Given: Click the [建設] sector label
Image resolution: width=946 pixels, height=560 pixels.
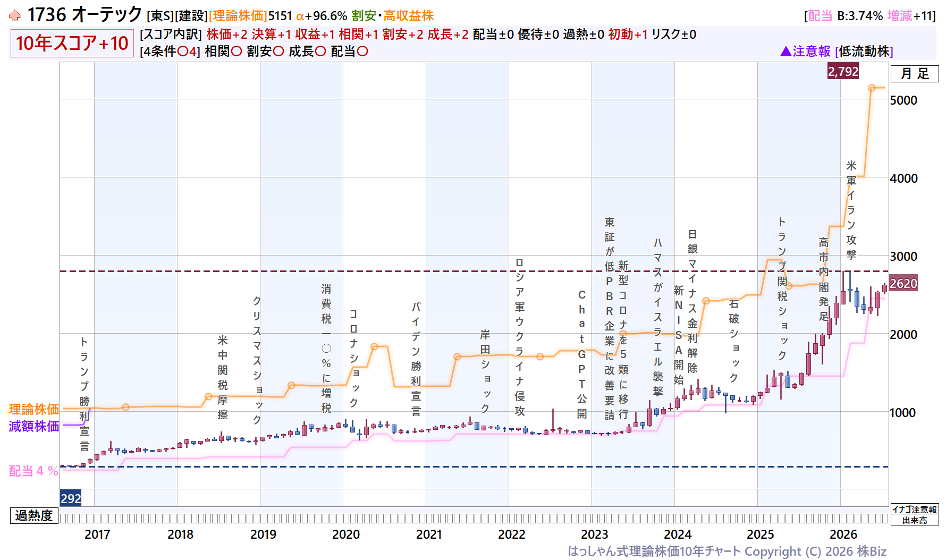Looking at the screenshot, I should click(191, 16).
